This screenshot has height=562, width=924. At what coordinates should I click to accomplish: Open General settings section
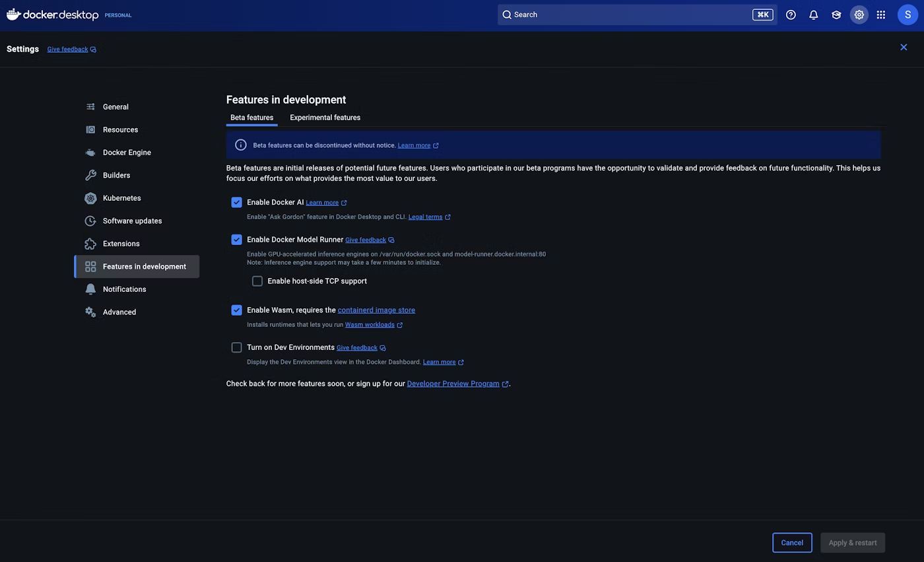click(137, 107)
